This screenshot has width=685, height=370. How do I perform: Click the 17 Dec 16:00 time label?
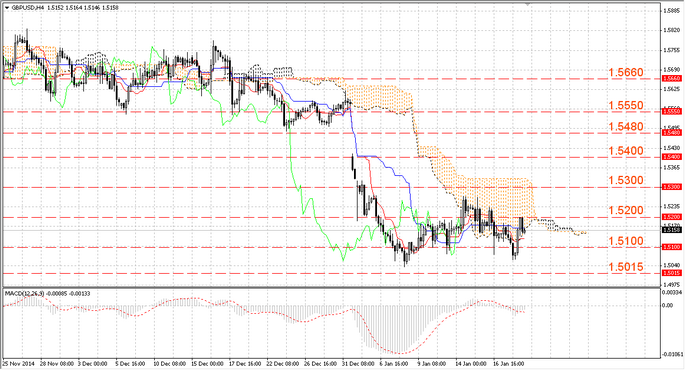(244, 363)
